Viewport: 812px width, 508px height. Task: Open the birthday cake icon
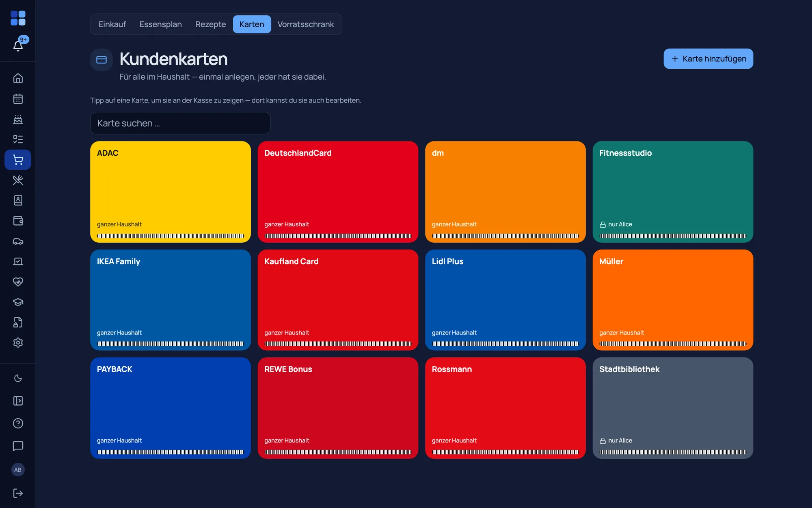(18, 119)
